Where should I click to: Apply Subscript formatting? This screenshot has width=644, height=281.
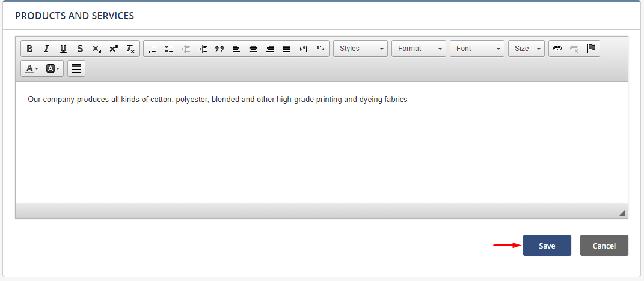click(97, 49)
